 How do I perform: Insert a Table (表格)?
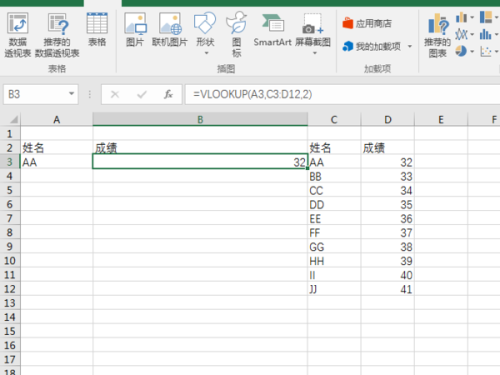[97, 29]
